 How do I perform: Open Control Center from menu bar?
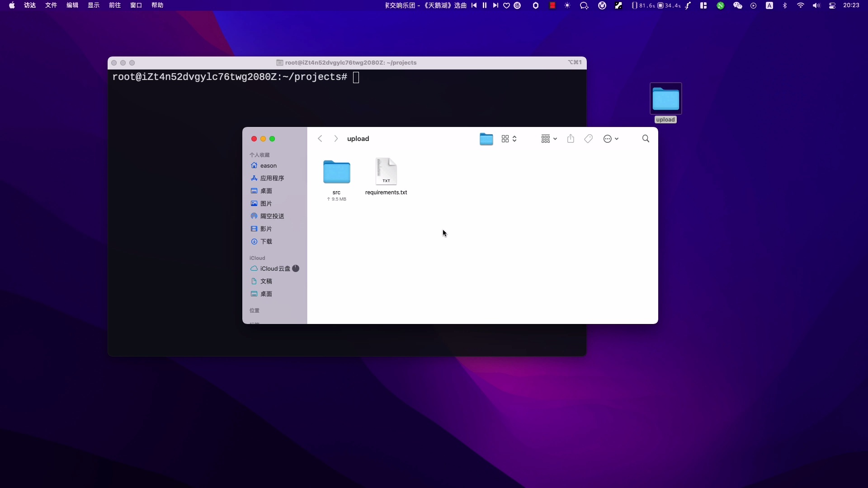[x=832, y=5]
